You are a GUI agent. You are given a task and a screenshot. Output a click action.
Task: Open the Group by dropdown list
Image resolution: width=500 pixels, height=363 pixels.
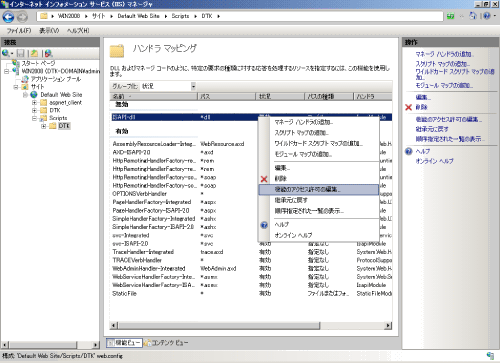pos(168,86)
